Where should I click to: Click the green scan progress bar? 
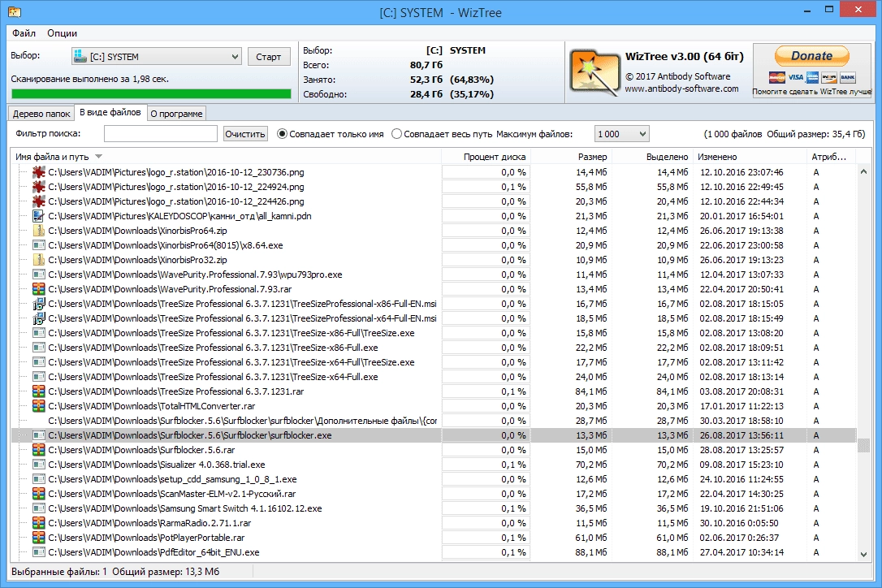coord(151,94)
